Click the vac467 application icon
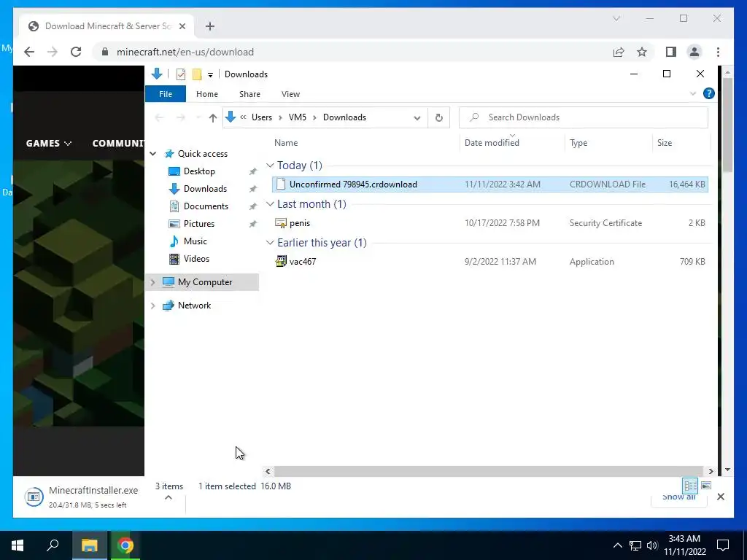 281,262
